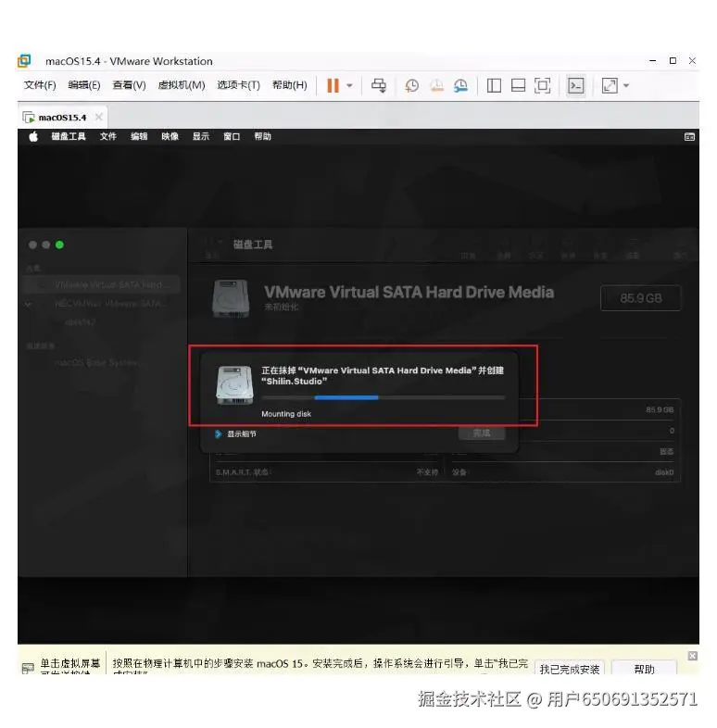
Task: Open the 查看(V) menu
Action: [129, 85]
